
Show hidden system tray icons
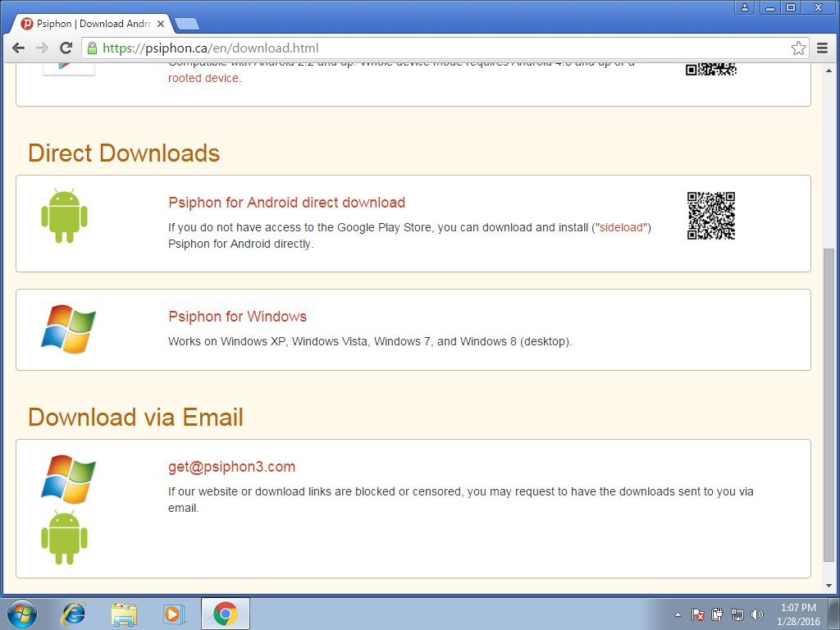coord(678,614)
